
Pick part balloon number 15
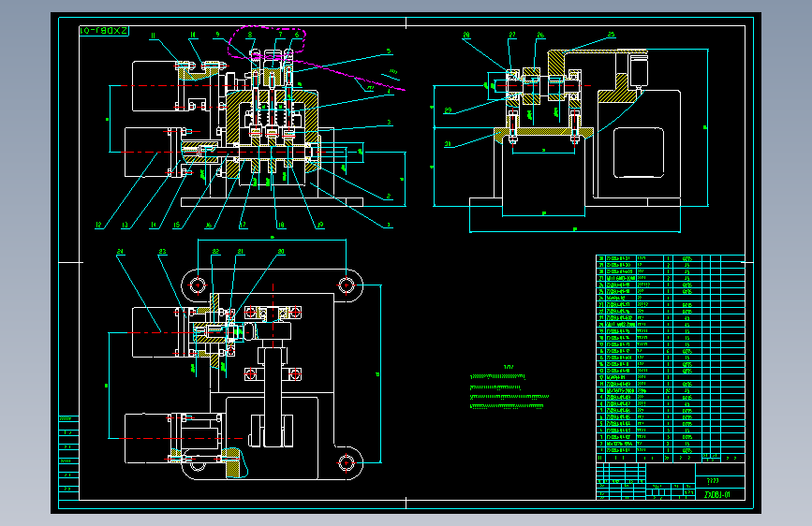(x=177, y=226)
